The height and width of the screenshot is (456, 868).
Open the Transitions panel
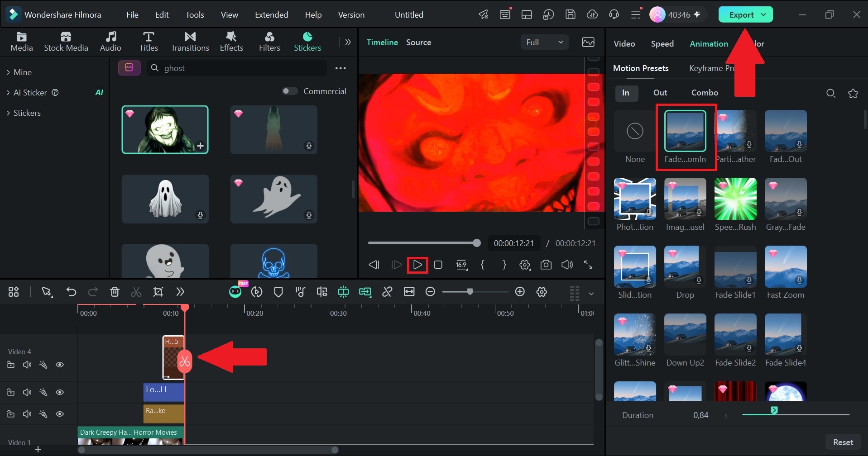(x=190, y=42)
